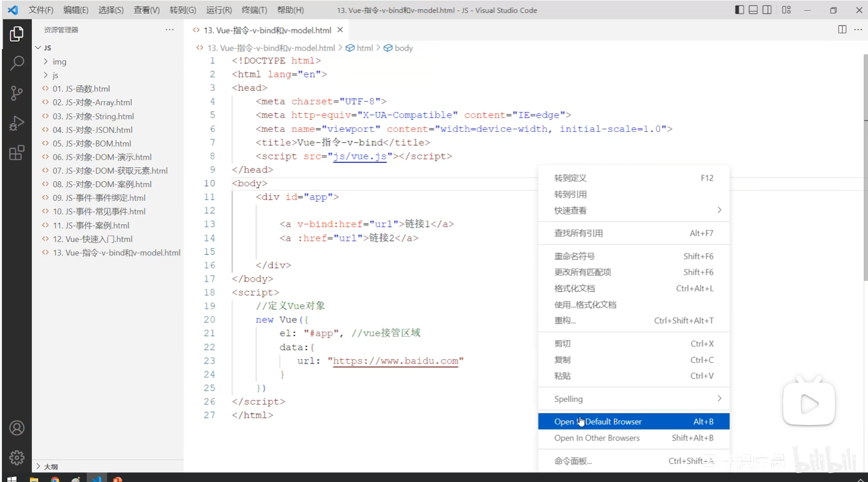Choose 命令面板... from context menu
This screenshot has height=482, width=868.
(x=634, y=461)
